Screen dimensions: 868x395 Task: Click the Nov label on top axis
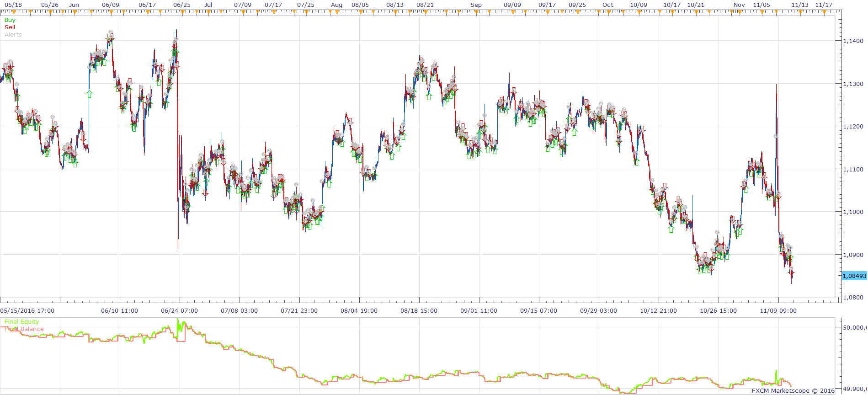click(x=739, y=5)
